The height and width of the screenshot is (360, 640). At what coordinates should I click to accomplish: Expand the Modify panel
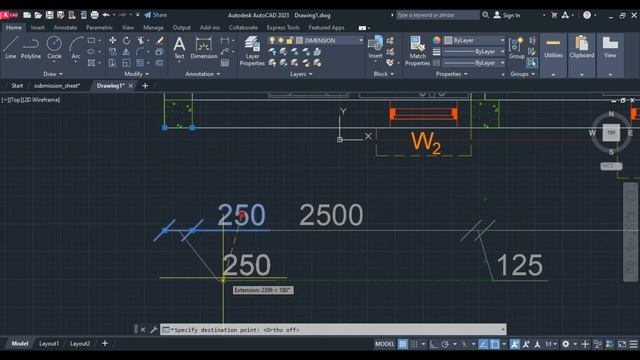tap(136, 74)
